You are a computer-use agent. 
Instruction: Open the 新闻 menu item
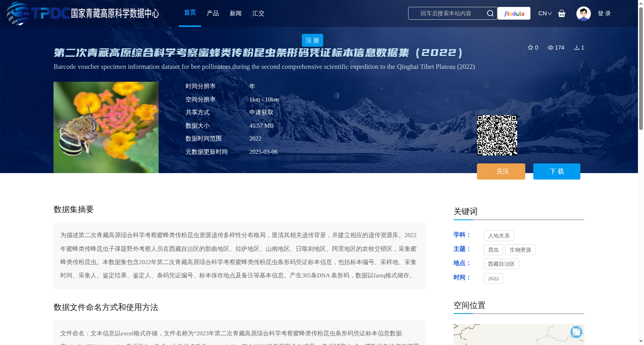click(235, 13)
